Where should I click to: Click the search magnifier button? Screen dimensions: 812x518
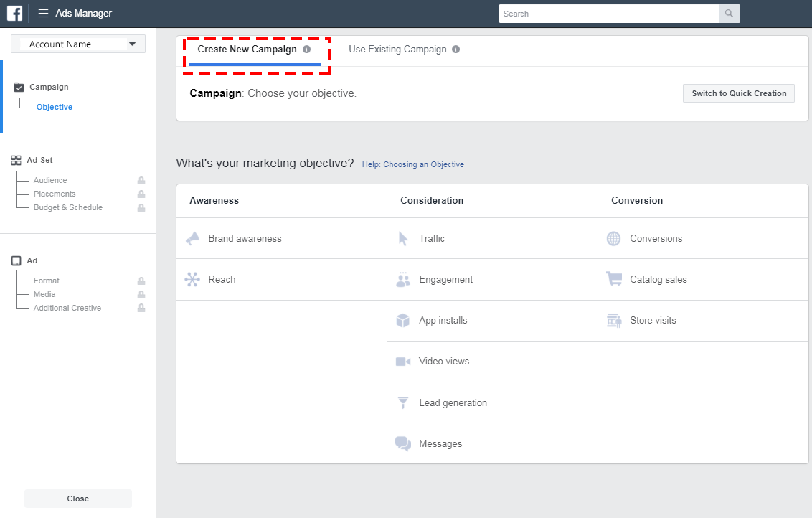pyautogui.click(x=729, y=14)
